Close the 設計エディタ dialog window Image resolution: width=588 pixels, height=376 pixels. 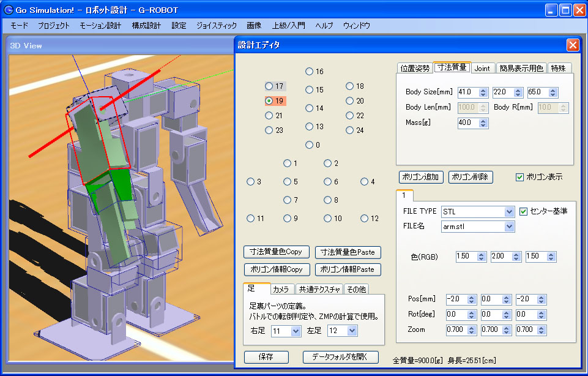coord(573,45)
